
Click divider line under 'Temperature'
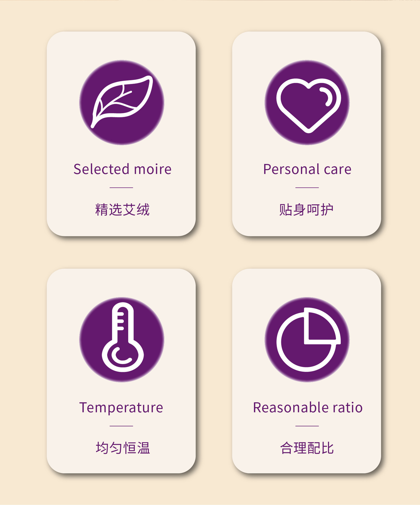(x=121, y=426)
